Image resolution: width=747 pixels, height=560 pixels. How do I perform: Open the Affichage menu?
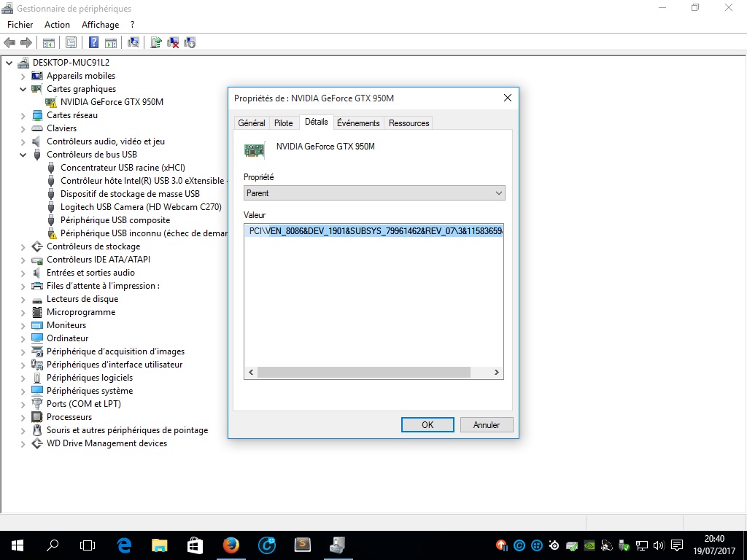[100, 25]
